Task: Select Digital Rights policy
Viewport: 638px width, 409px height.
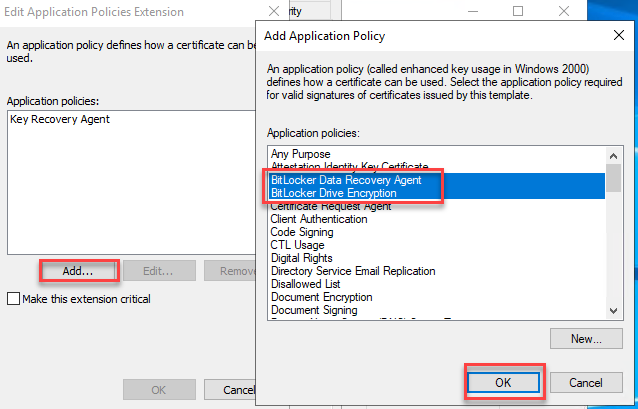Action: (x=302, y=258)
